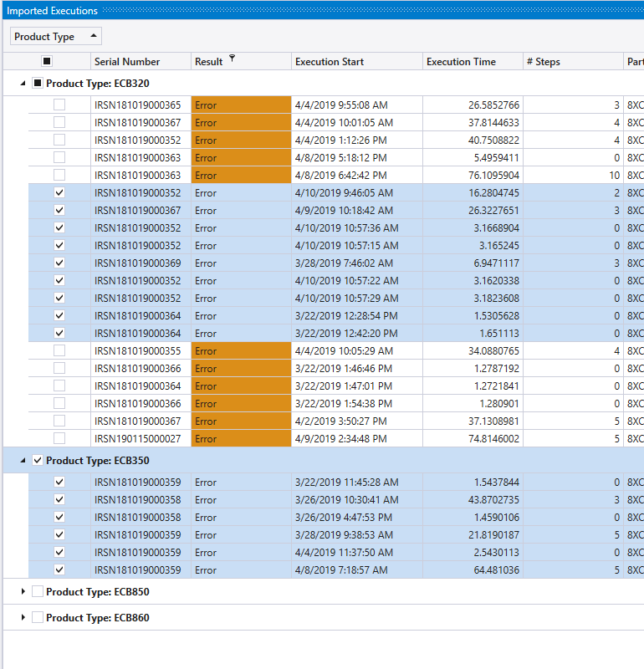Expand the Product Type ECB850 group
Screen dimensions: 644x669
(x=23, y=591)
